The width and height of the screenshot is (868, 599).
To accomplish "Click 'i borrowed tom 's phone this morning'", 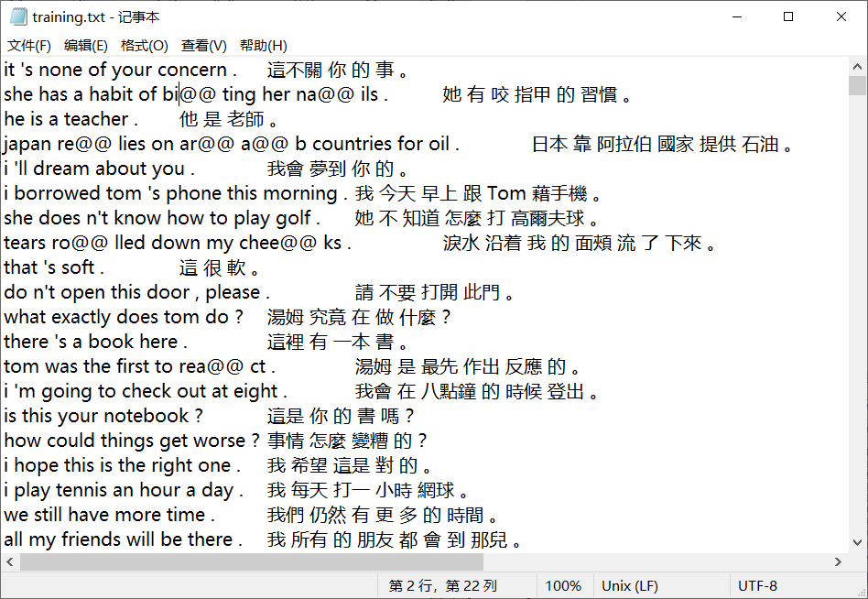I will [170, 193].
